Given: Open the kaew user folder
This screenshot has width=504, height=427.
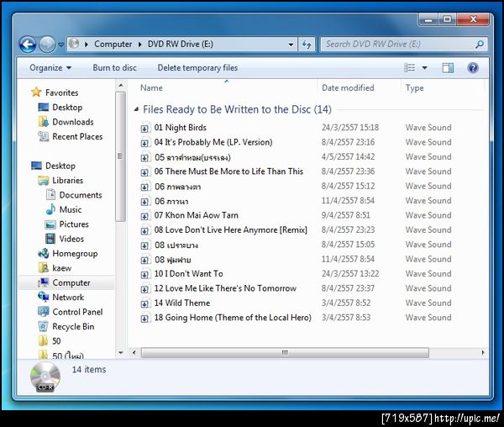Looking at the screenshot, I should 61,268.
